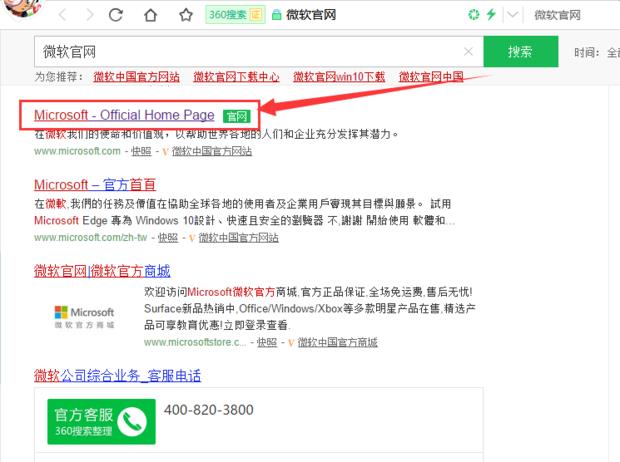
Task: Click the www.microsoft.com URL text
Action: [x=77, y=151]
